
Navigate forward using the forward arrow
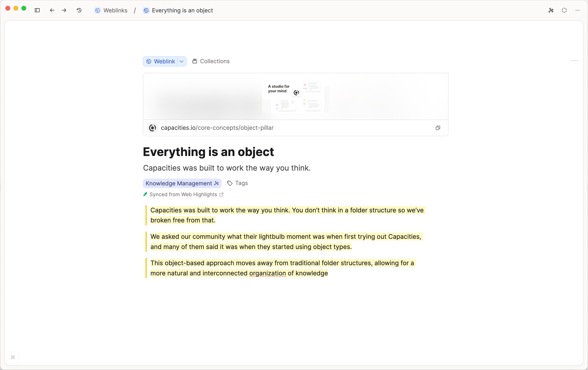[x=64, y=10]
